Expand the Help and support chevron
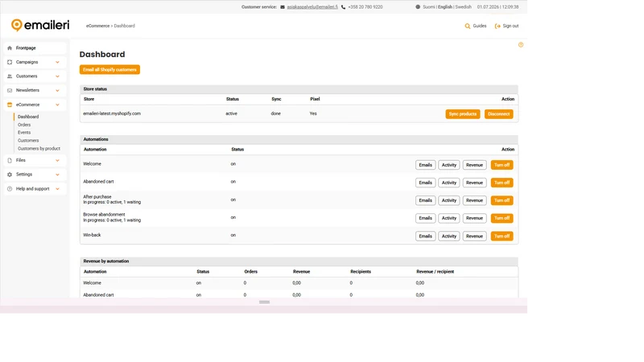This screenshot has width=644, height=362. pyautogui.click(x=57, y=189)
